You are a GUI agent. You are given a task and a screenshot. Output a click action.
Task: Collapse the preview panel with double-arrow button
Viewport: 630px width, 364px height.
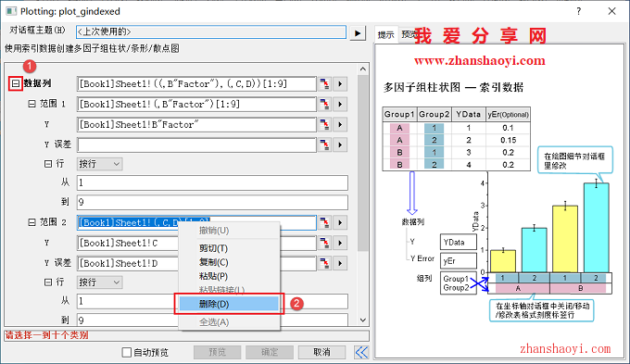tap(361, 352)
